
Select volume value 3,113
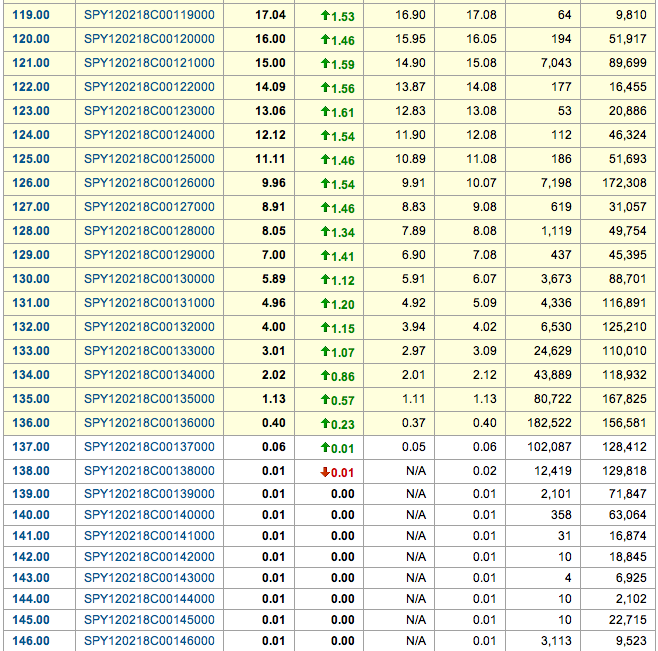[x=556, y=641]
